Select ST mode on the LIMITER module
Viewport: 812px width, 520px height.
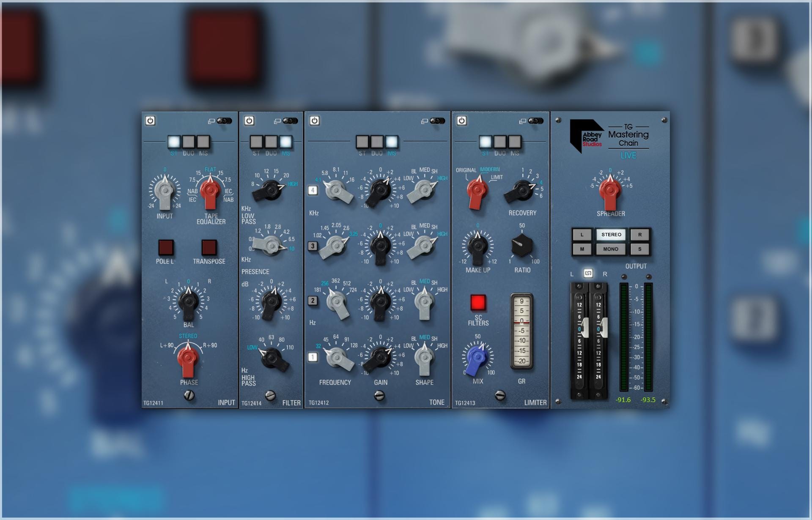(485, 142)
